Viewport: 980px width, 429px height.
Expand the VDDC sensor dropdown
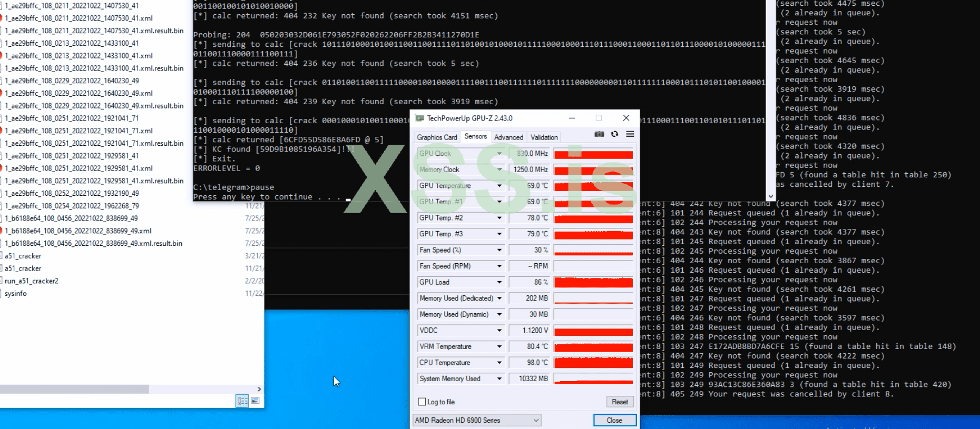tap(499, 331)
